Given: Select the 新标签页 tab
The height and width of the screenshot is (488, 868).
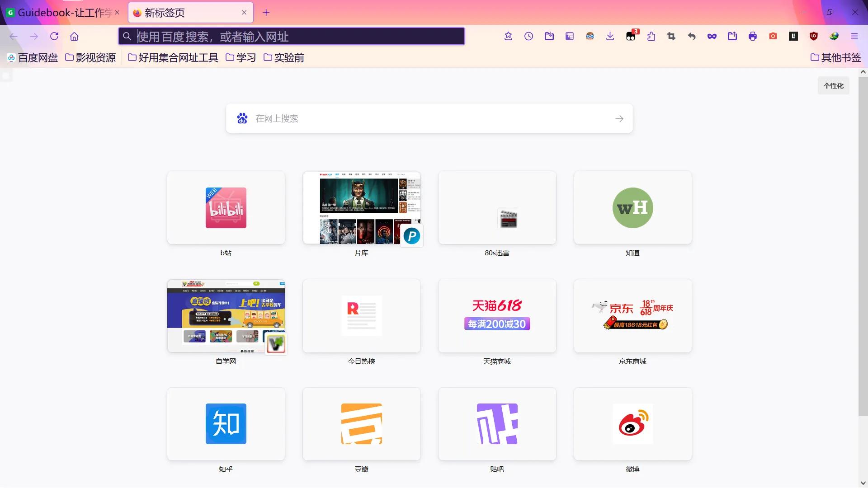Looking at the screenshot, I should [181, 13].
